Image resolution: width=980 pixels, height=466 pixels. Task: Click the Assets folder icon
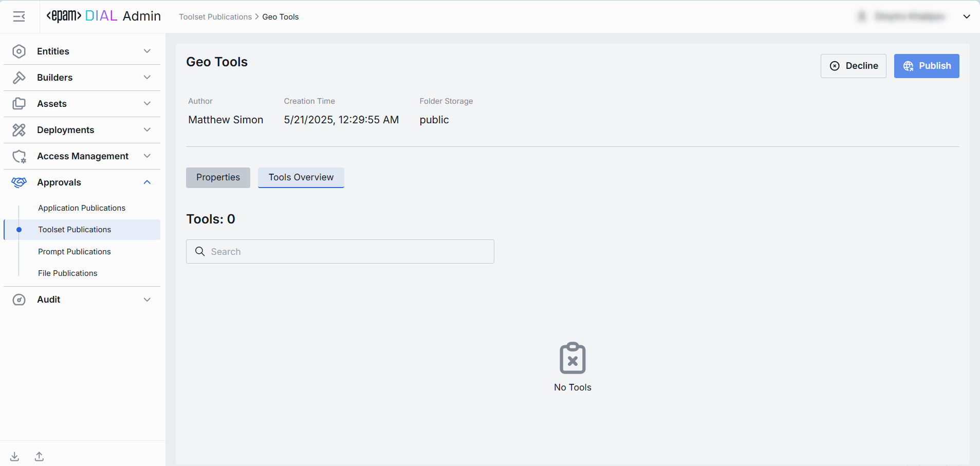click(x=19, y=104)
